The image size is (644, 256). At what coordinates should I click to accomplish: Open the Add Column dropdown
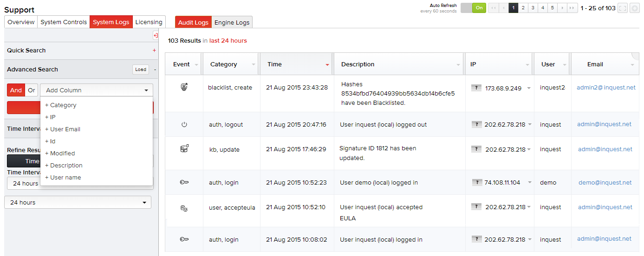pos(97,90)
